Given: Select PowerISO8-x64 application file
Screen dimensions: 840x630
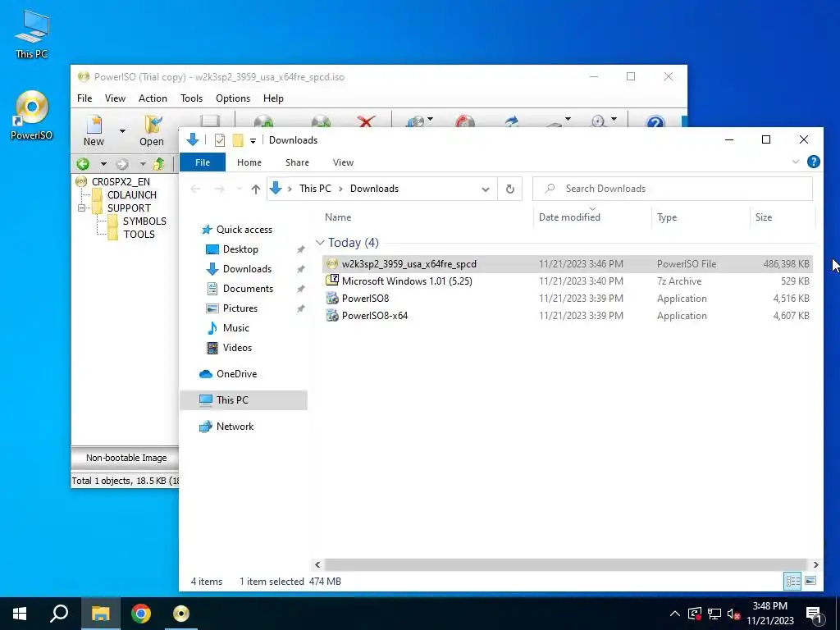Looking at the screenshot, I should click(x=568, y=316).
